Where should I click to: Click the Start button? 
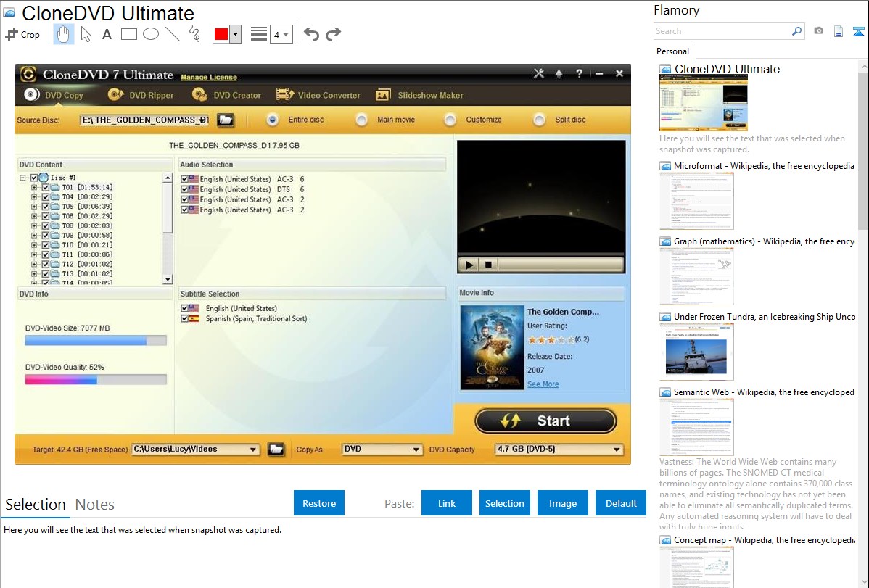click(546, 421)
